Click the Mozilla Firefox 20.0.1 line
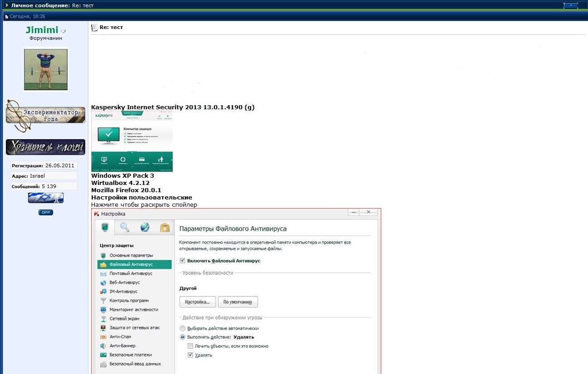Screen dimensions: 588x374 click(126, 190)
